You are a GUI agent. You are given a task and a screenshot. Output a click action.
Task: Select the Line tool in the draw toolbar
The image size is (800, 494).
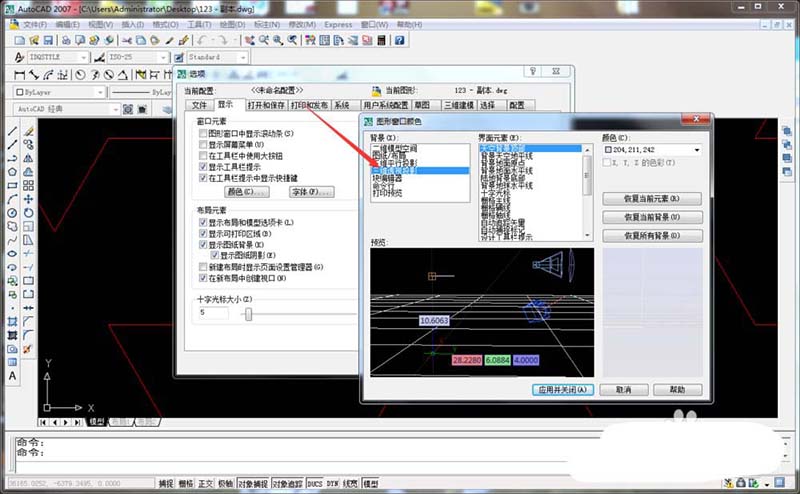click(12, 132)
